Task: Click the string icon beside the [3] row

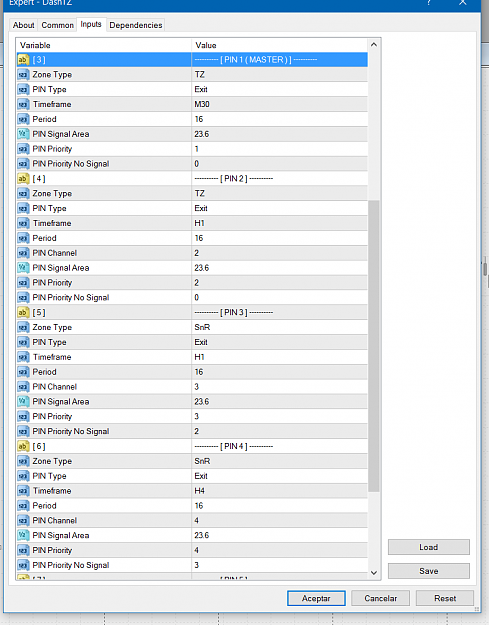Action: click(x=23, y=60)
